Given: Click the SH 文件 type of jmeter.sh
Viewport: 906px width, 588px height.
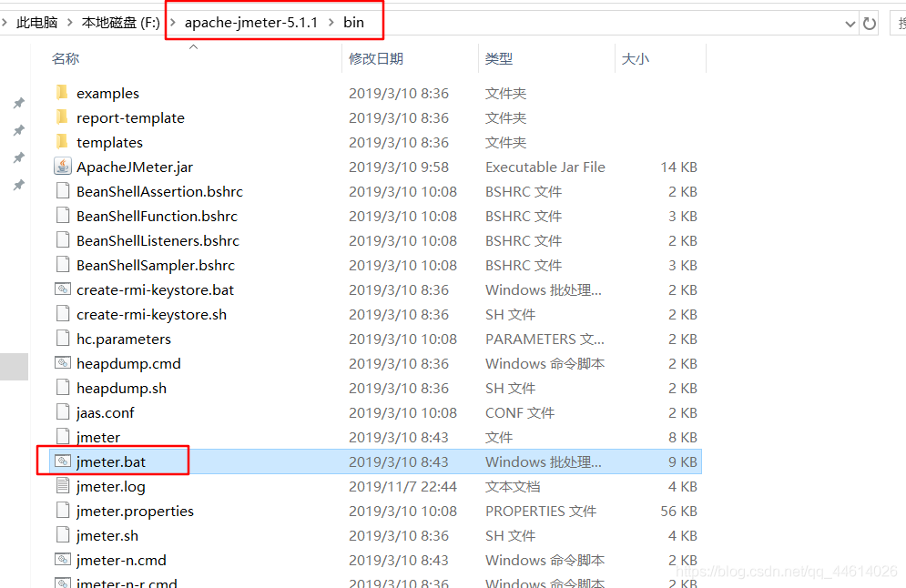Looking at the screenshot, I should [x=510, y=535].
